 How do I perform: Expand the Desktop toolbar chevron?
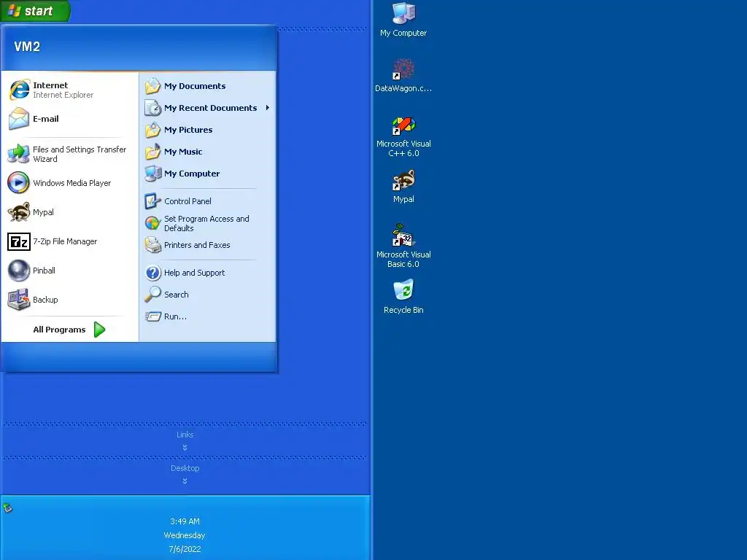click(185, 481)
